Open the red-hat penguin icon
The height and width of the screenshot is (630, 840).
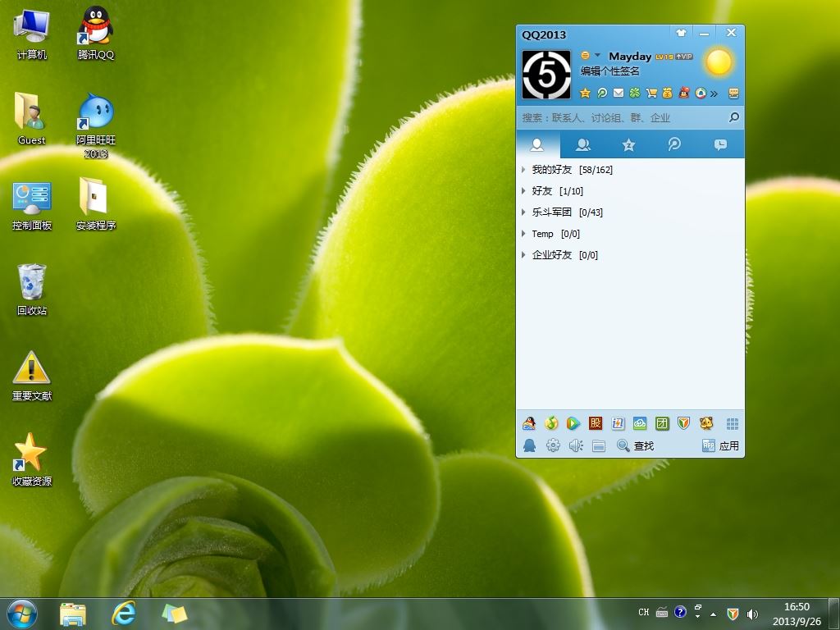tap(683, 94)
